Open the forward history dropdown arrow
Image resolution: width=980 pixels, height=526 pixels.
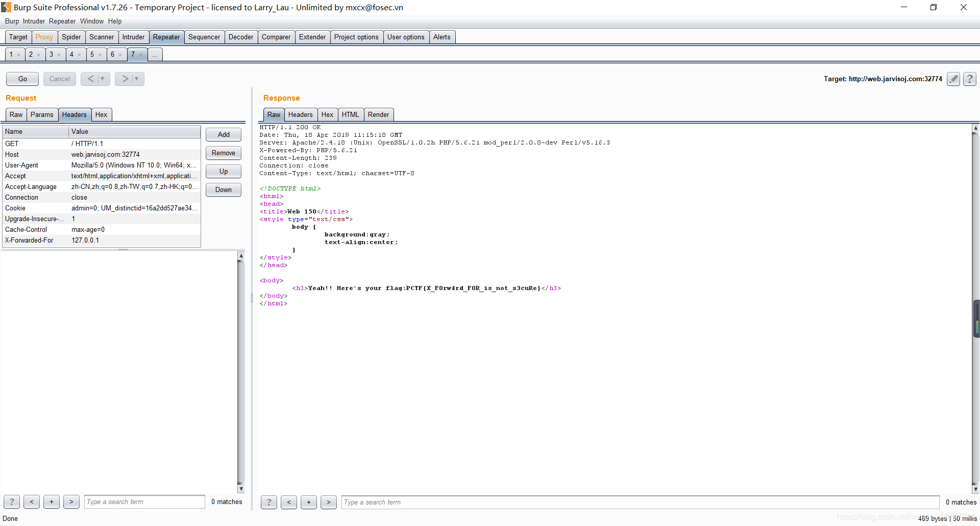pos(137,79)
